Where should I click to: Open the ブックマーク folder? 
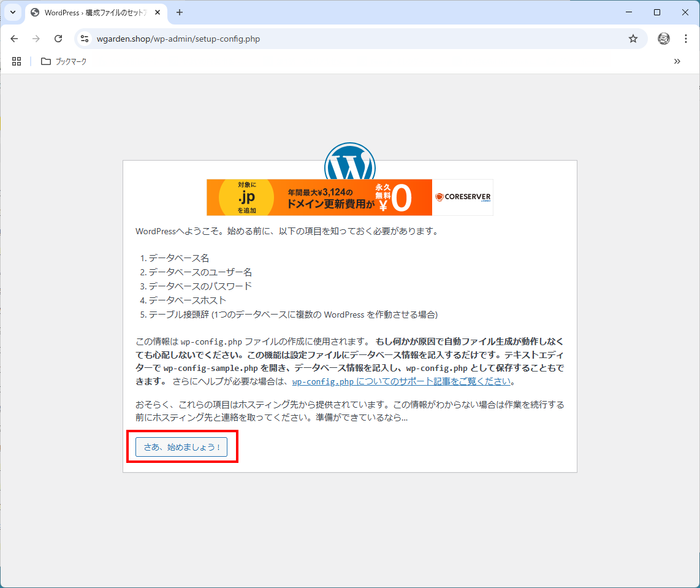(64, 61)
